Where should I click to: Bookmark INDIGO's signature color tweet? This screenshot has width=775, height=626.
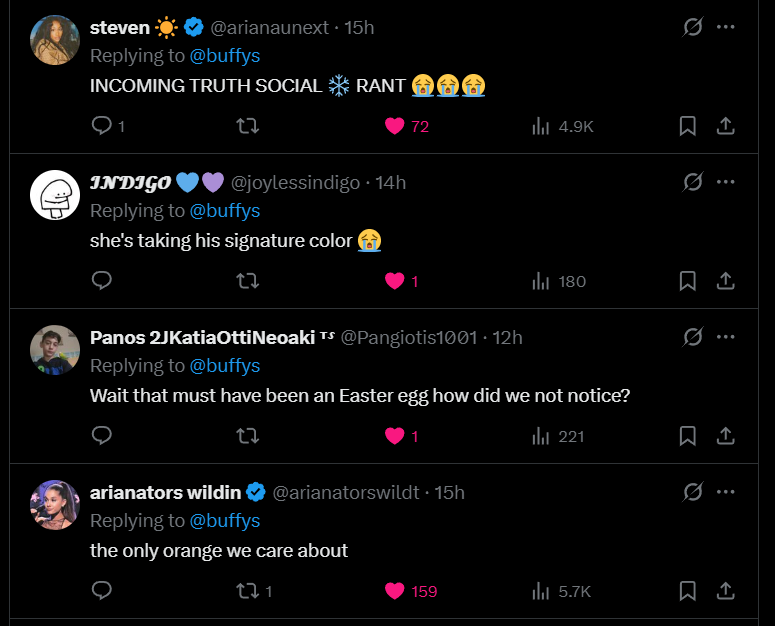(688, 281)
